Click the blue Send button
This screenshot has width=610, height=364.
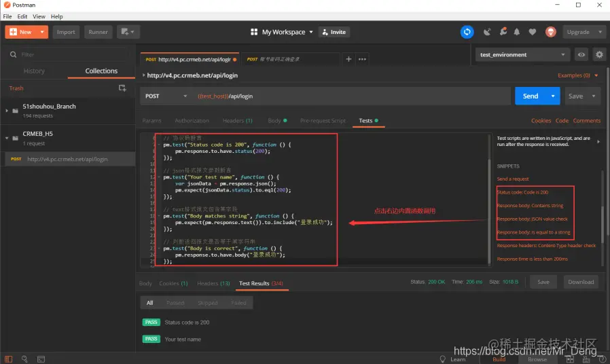531,96
